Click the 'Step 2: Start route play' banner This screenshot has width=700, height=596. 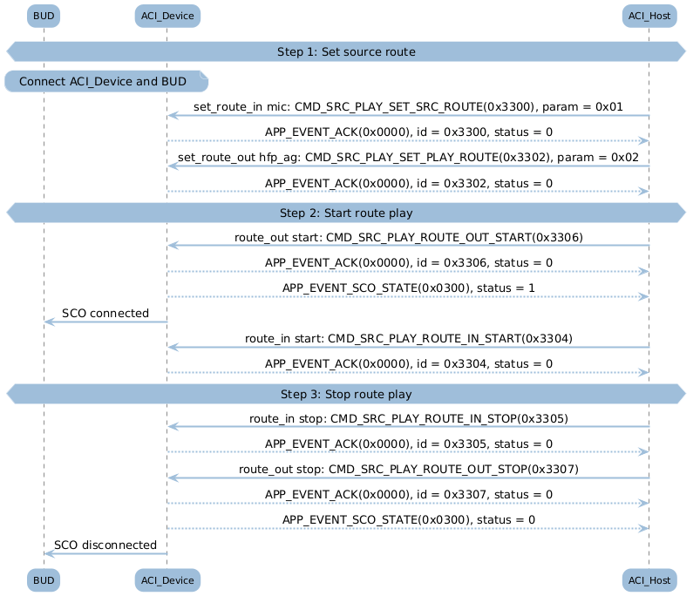tap(346, 213)
